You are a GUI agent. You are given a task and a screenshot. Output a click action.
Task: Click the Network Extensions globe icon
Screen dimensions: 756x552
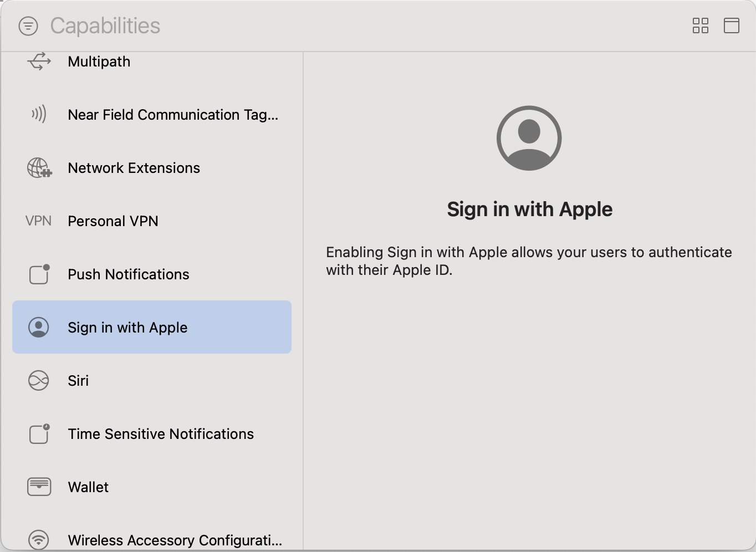click(x=39, y=168)
